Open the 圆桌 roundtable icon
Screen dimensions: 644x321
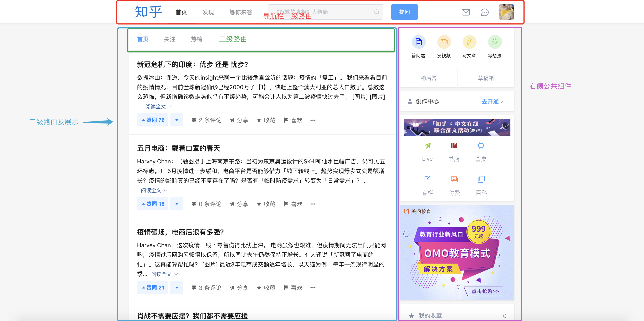click(x=481, y=146)
